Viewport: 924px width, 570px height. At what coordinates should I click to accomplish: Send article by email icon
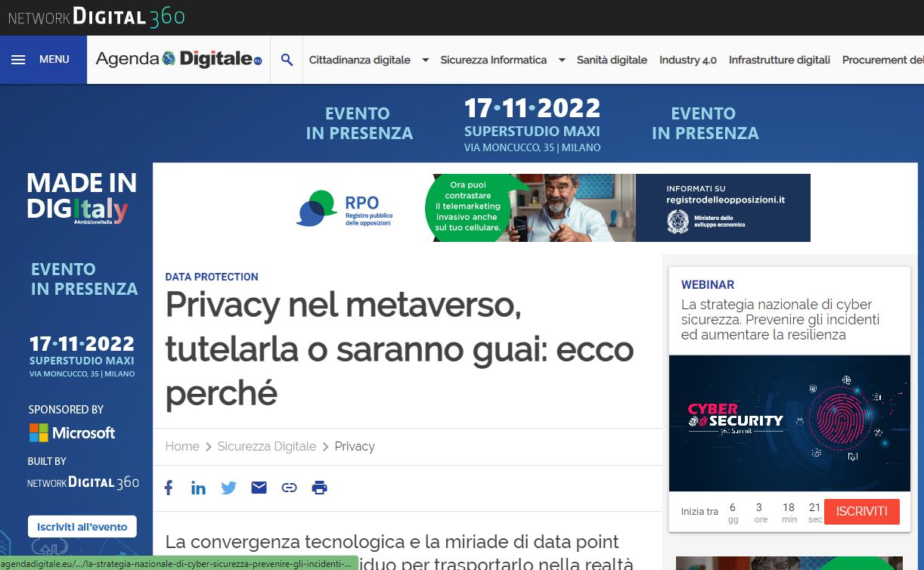click(x=259, y=488)
